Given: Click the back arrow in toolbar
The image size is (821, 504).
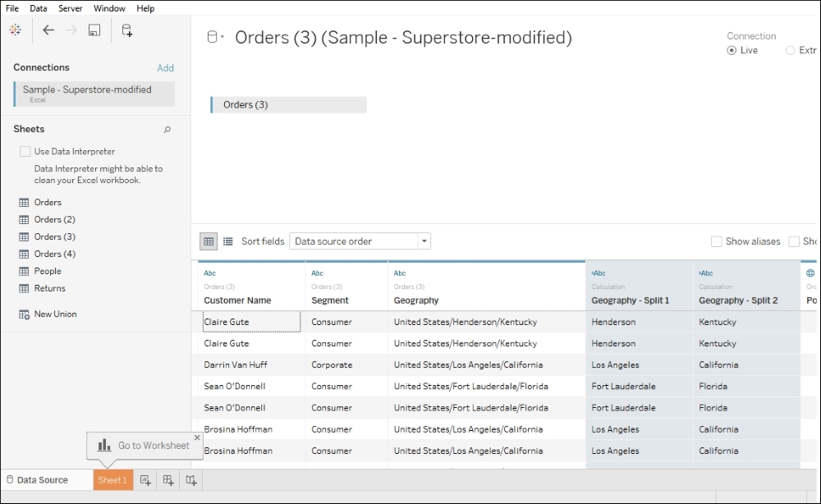Looking at the screenshot, I should [48, 30].
